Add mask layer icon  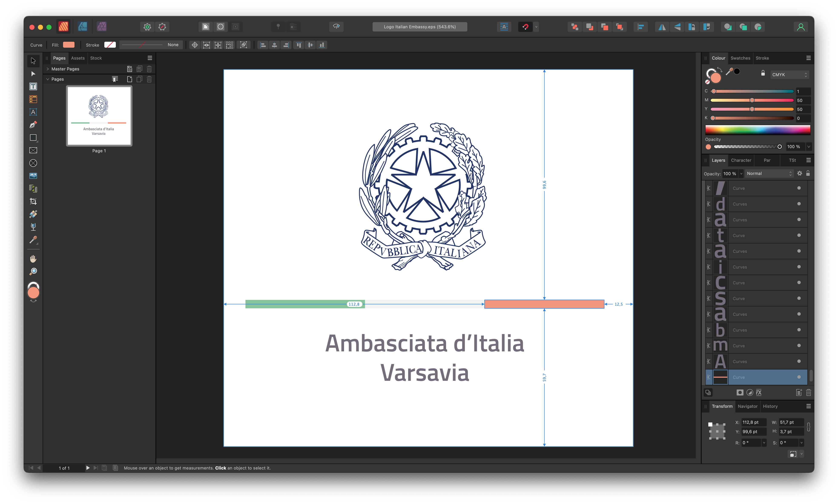point(740,392)
